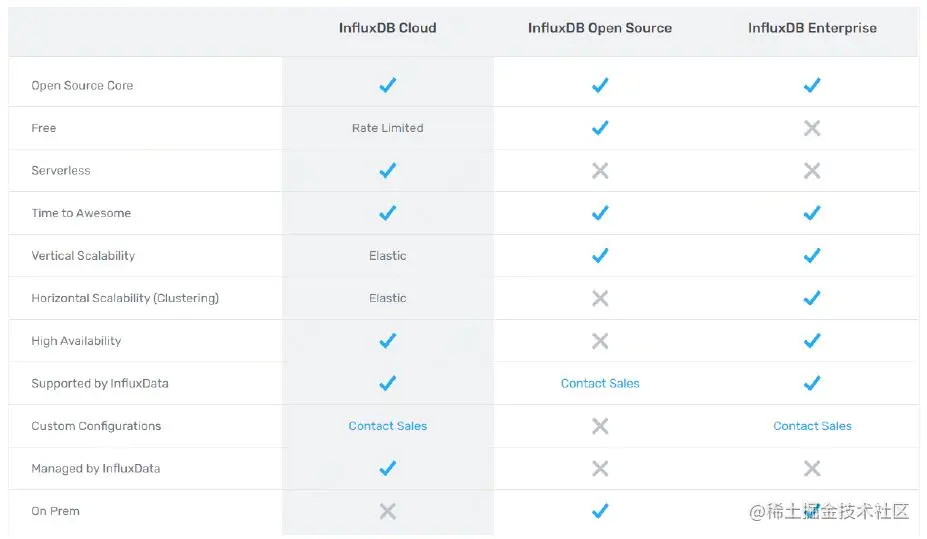
Task: Click the On Prem X mark under InfluxDB Cloud
Action: (388, 511)
